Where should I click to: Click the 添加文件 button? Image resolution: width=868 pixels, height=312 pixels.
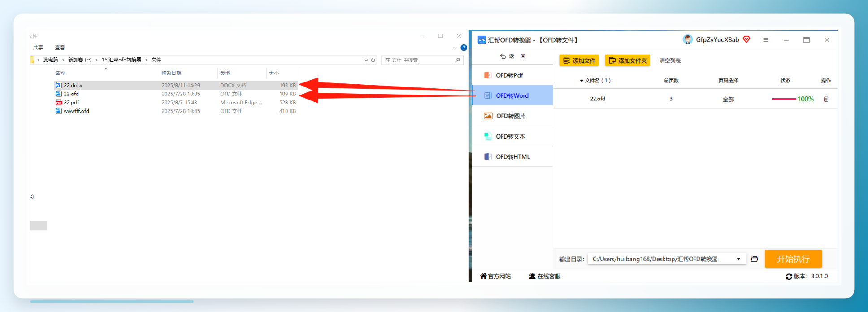[x=579, y=61]
